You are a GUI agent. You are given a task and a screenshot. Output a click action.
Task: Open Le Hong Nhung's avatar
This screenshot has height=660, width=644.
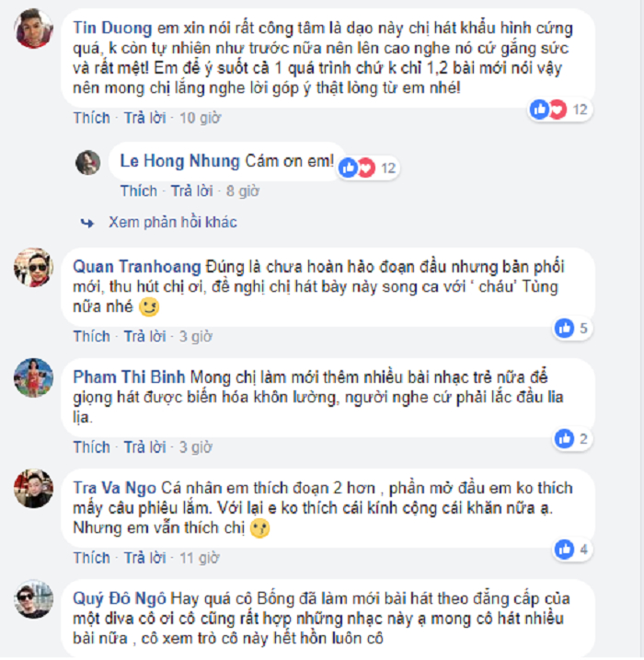[x=88, y=163]
